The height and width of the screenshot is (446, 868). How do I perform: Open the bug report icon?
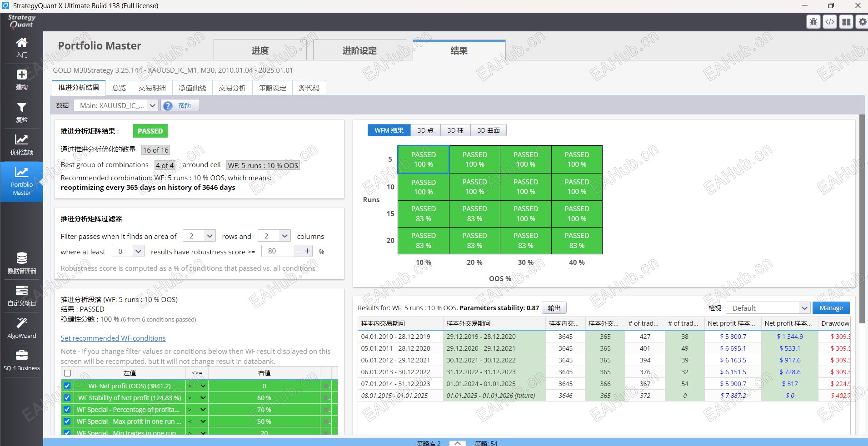tap(813, 22)
